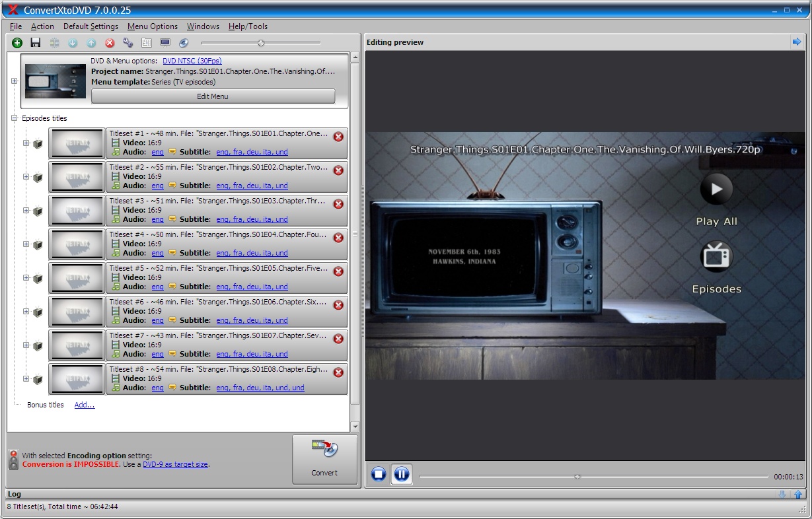Click the titles list scrollbar down arrow
The width and height of the screenshot is (812, 519).
(x=355, y=427)
